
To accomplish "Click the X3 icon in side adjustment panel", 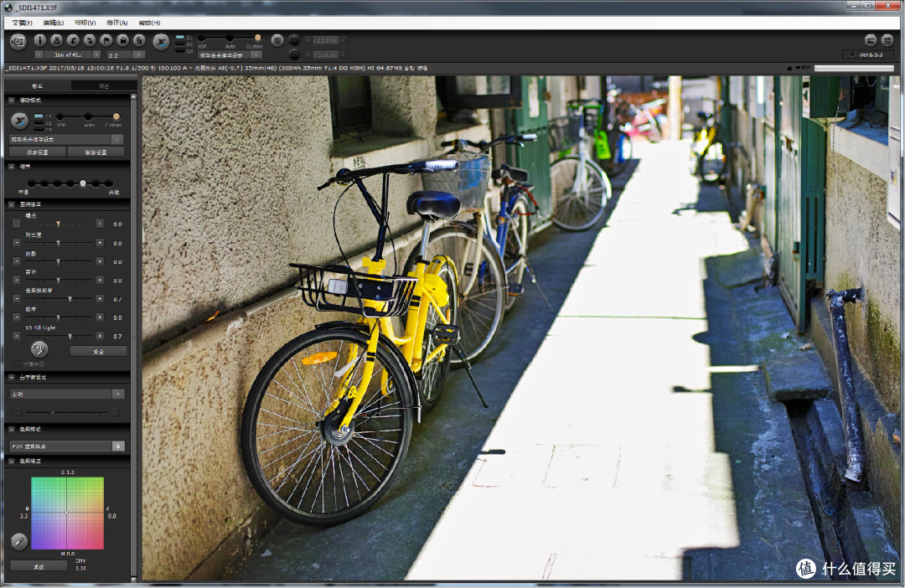I will pyautogui.click(x=19, y=121).
